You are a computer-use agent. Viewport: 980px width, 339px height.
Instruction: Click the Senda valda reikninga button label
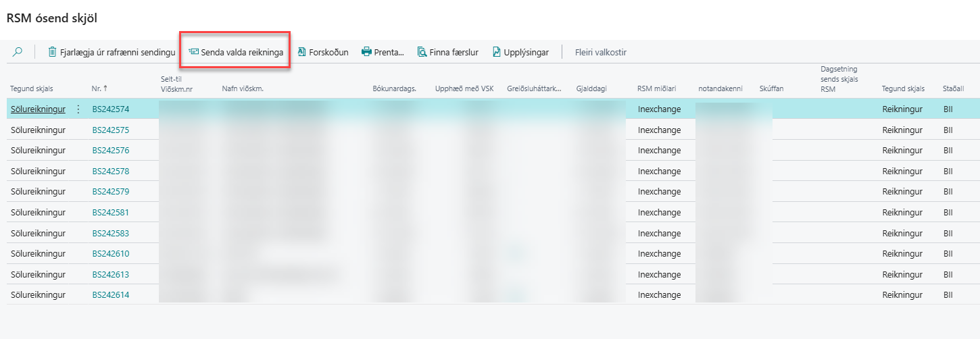pos(241,52)
